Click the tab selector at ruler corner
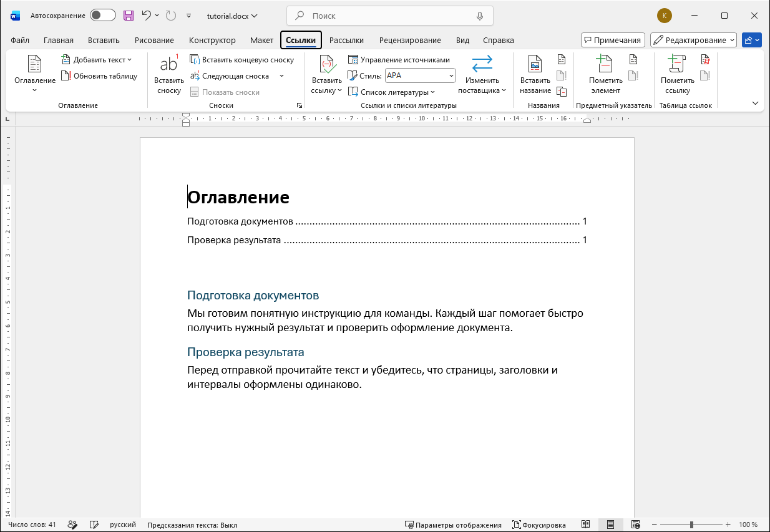Viewport: 770px width, 532px height. point(7,118)
